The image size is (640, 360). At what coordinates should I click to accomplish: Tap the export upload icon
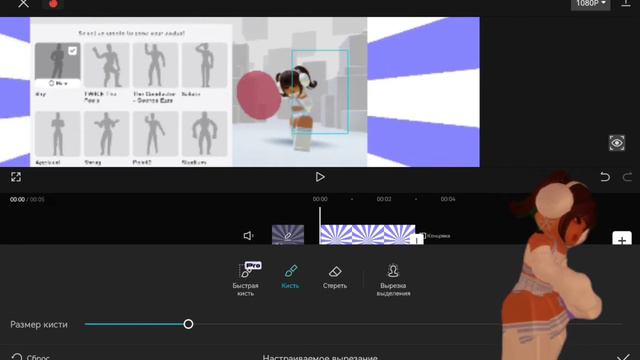(x=625, y=3)
